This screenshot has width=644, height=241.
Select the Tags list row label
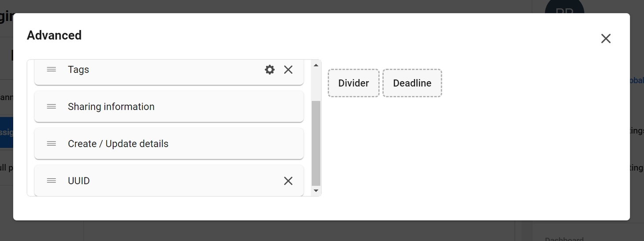coord(78,70)
